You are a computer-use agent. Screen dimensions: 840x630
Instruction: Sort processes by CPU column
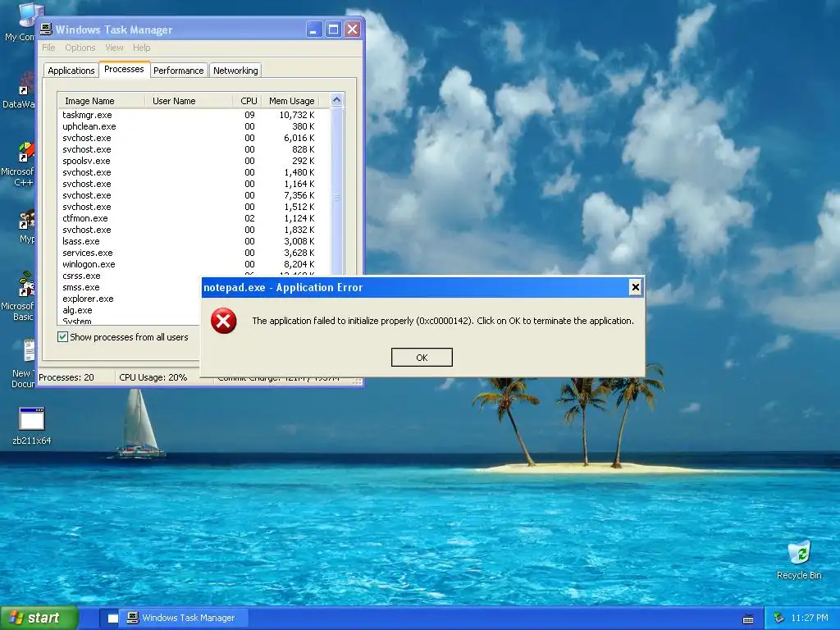249,101
